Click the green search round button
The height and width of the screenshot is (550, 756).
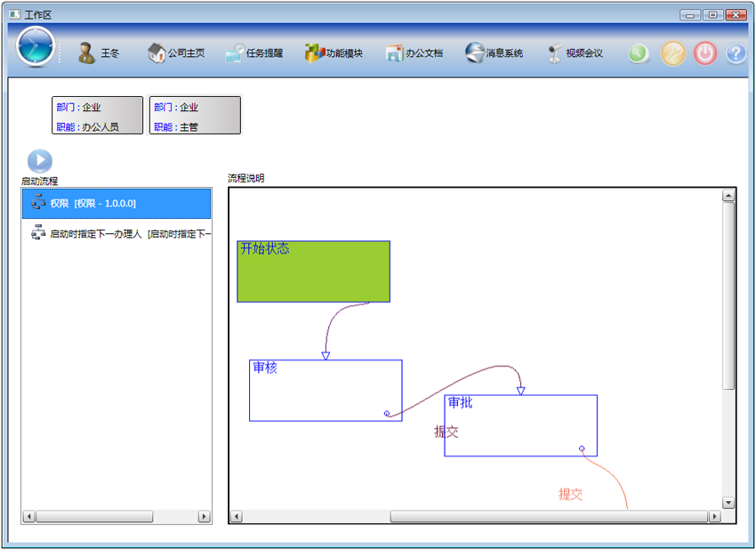tap(639, 53)
